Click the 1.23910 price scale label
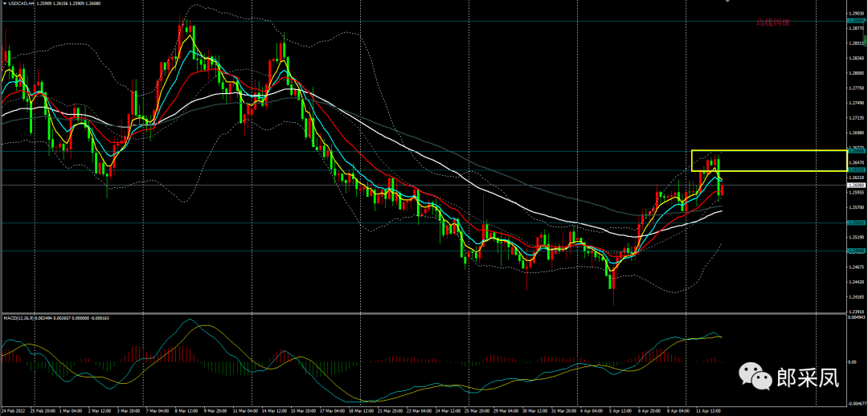The width and height of the screenshot is (868, 416). [856, 311]
